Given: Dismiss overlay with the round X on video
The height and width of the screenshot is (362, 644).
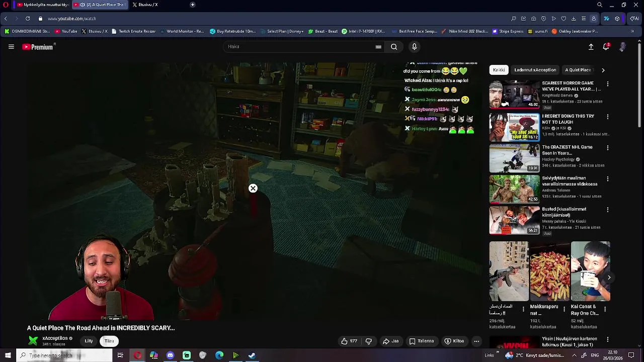Looking at the screenshot, I should pos(253,188).
